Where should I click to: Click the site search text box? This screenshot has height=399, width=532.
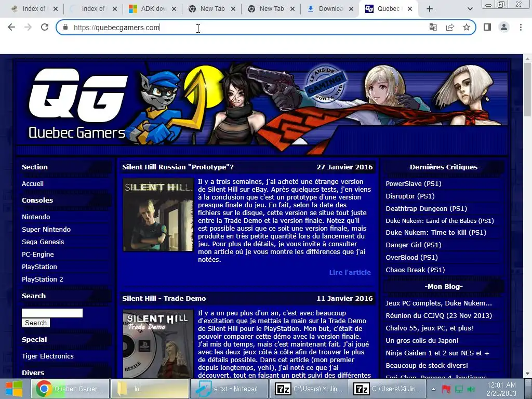[x=52, y=313]
